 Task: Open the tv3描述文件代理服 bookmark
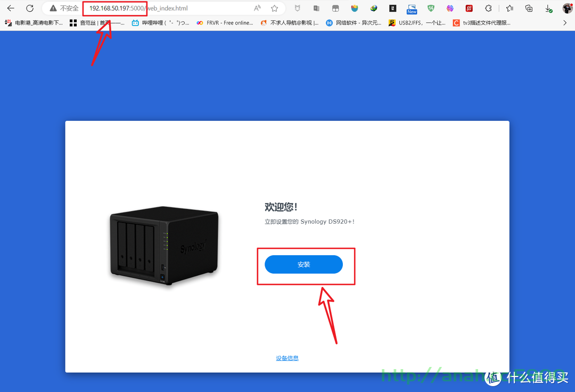click(482, 23)
